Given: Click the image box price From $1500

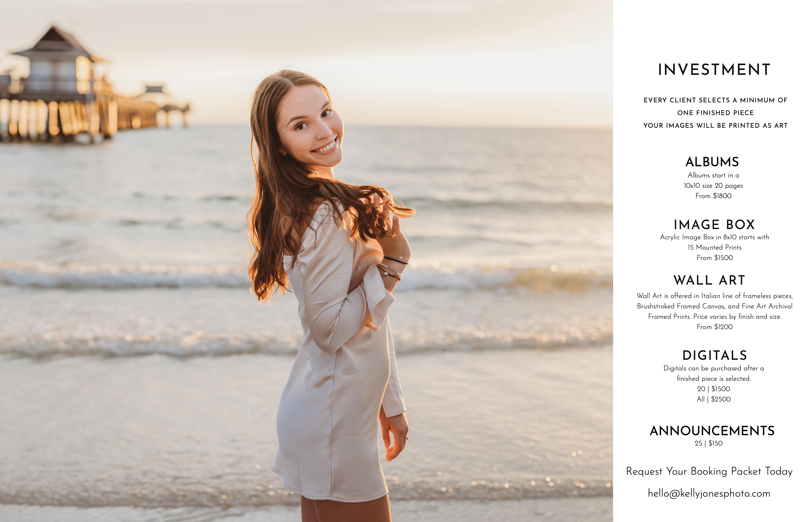Looking at the screenshot, I should pyautogui.click(x=714, y=258).
